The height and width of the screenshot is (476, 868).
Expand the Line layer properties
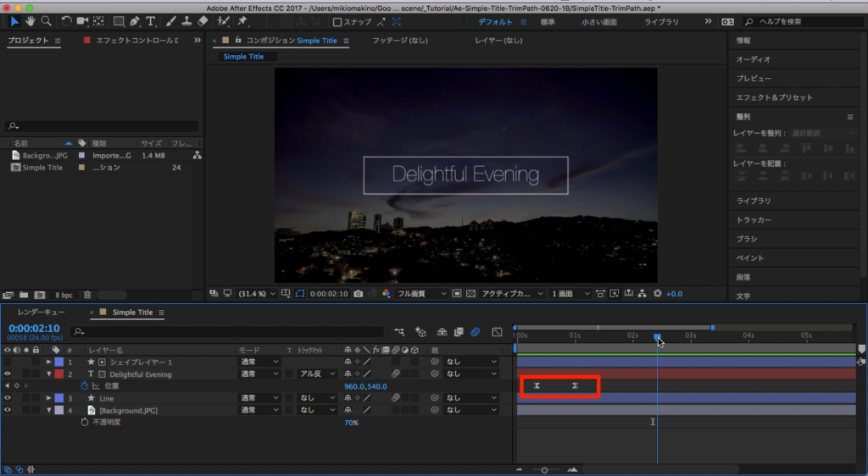[49, 398]
